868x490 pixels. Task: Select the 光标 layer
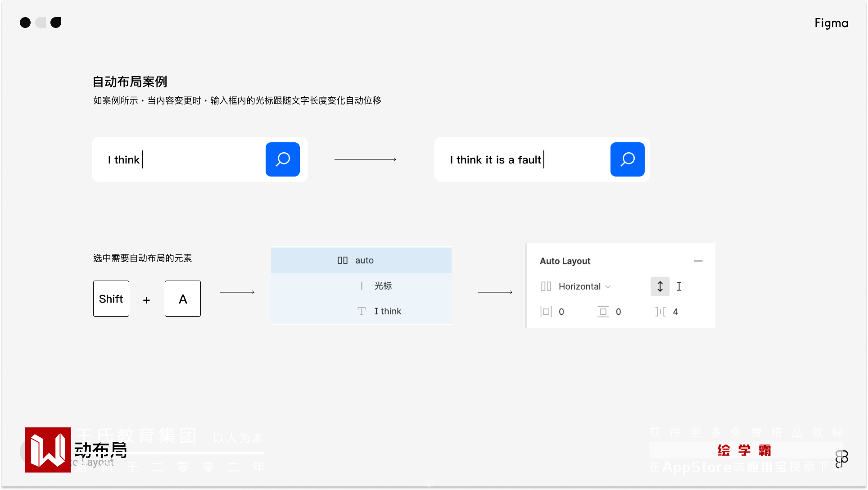click(383, 286)
